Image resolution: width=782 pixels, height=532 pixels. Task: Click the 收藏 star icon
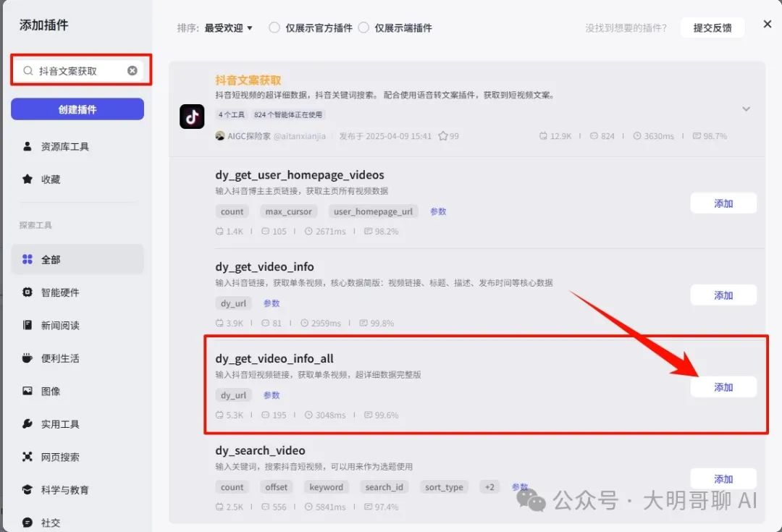click(28, 179)
